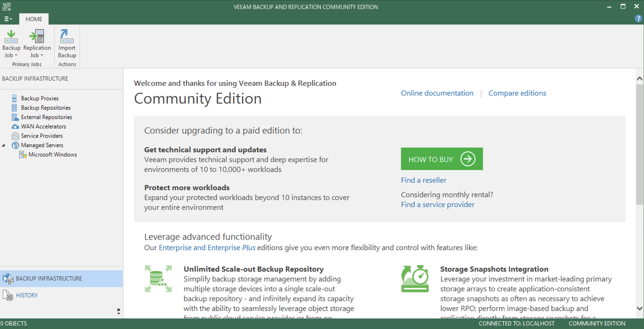The width and height of the screenshot is (644, 329).
Task: Switch to the HOME ribbon tab
Action: click(x=34, y=19)
